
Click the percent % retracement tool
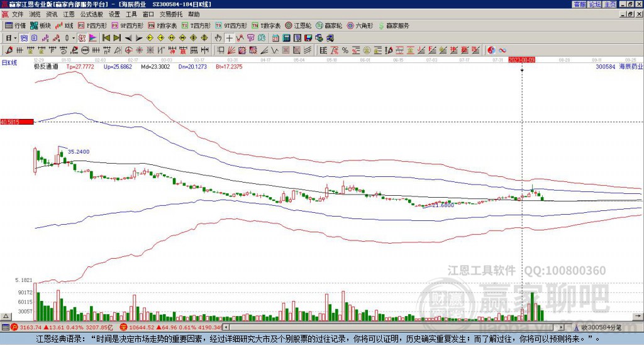(345, 50)
